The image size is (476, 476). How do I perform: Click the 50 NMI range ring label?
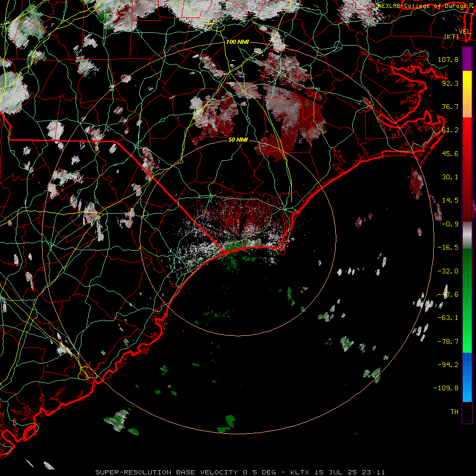238,140
